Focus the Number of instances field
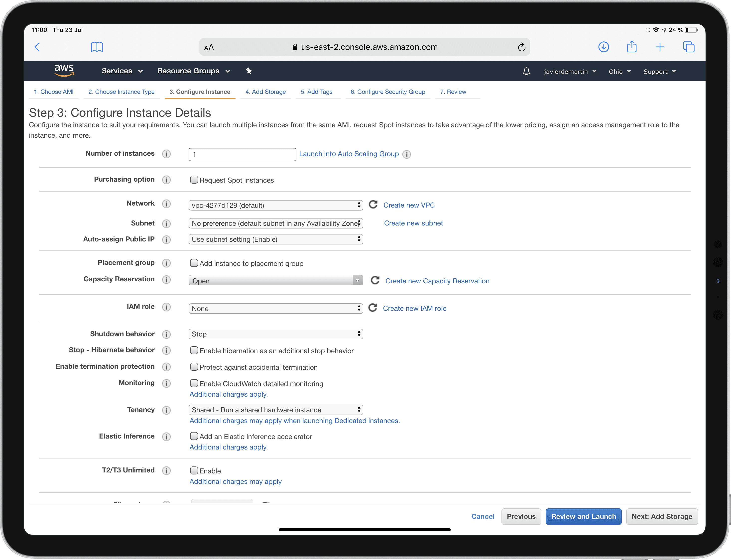 click(242, 154)
